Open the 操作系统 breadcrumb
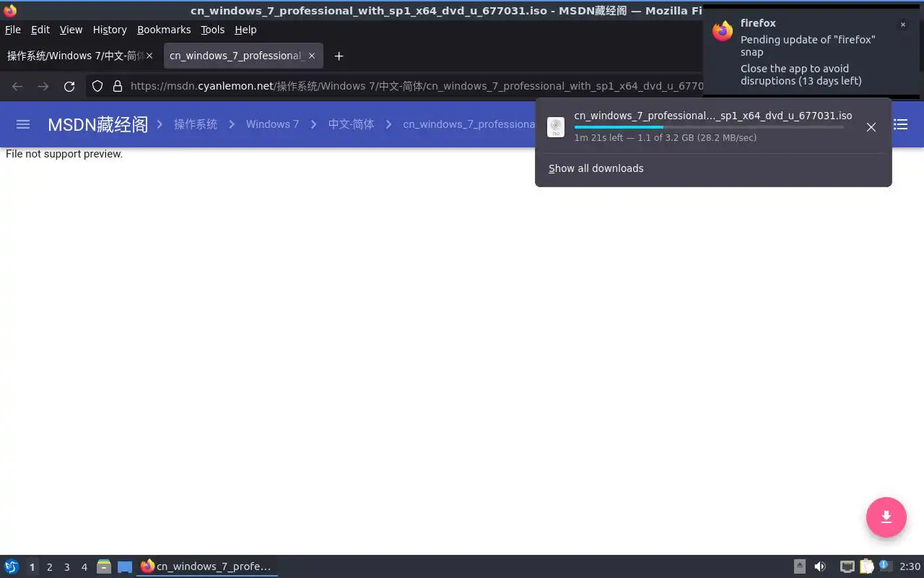This screenshot has height=578, width=924. point(196,124)
